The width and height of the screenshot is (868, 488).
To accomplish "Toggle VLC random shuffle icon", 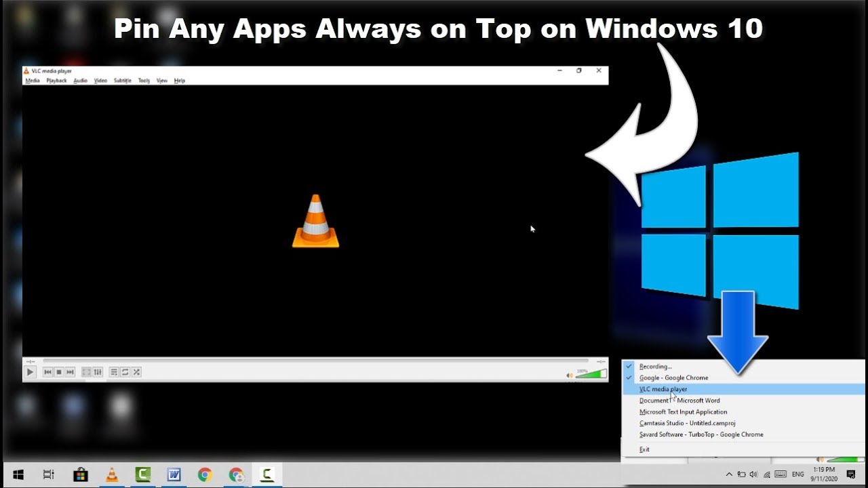I will [x=136, y=372].
